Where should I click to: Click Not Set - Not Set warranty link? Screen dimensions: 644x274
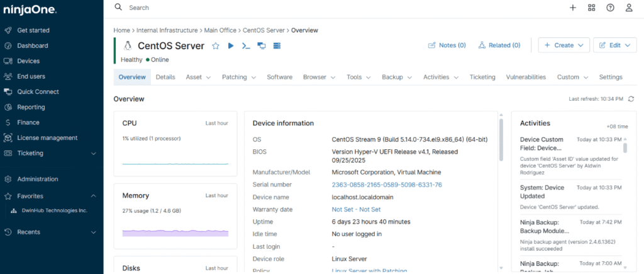pos(356,210)
